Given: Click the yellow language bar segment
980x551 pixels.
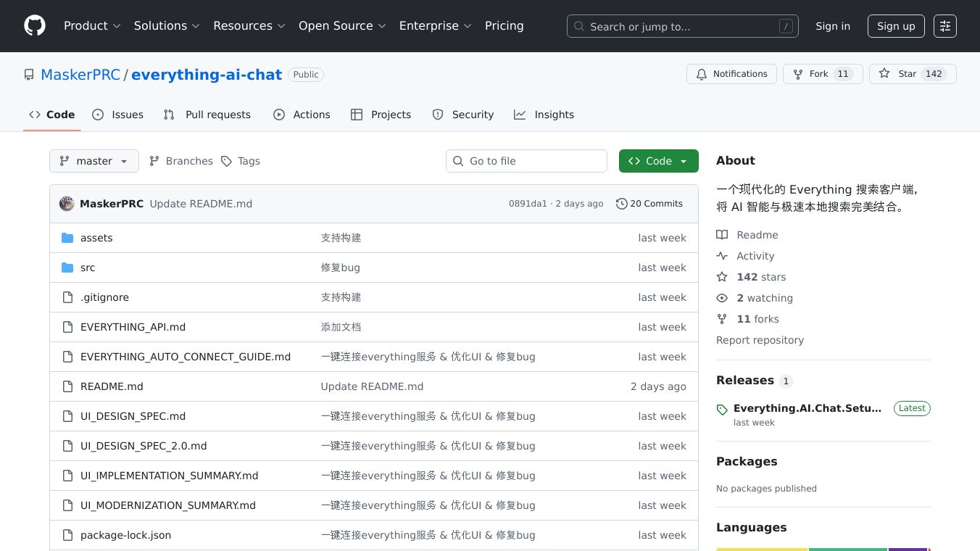Looking at the screenshot, I should [761, 549].
